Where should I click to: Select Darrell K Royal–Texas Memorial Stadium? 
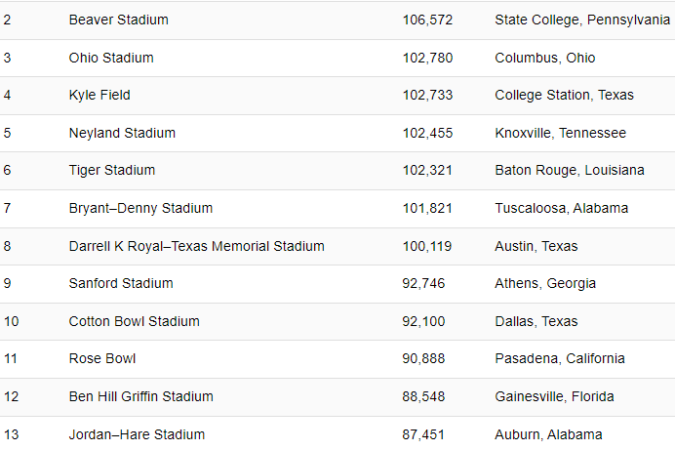tap(197, 246)
